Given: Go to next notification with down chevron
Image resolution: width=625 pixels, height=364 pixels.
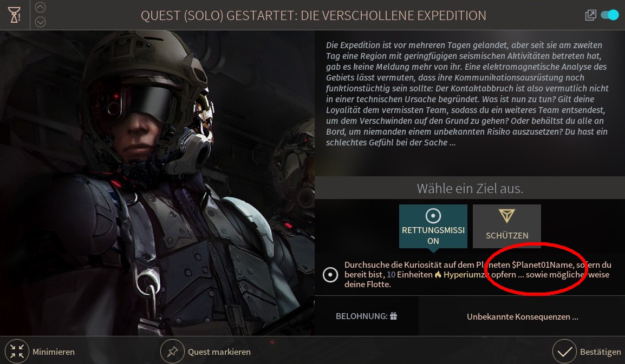Looking at the screenshot, I should pos(40,22).
